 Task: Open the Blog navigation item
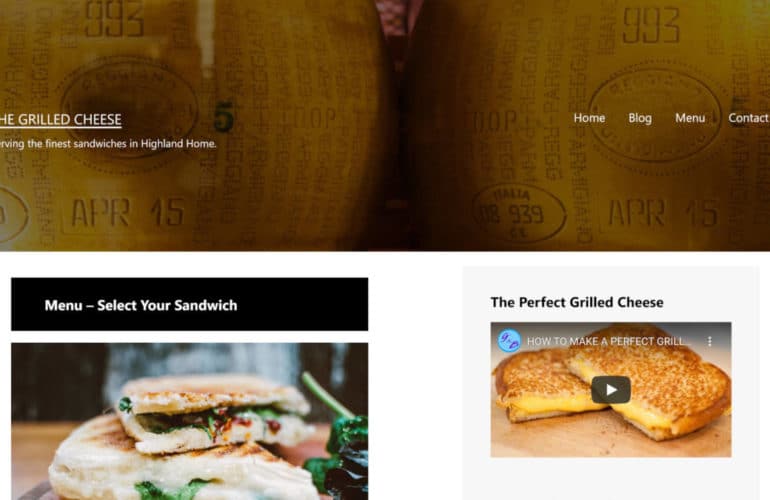tap(640, 118)
